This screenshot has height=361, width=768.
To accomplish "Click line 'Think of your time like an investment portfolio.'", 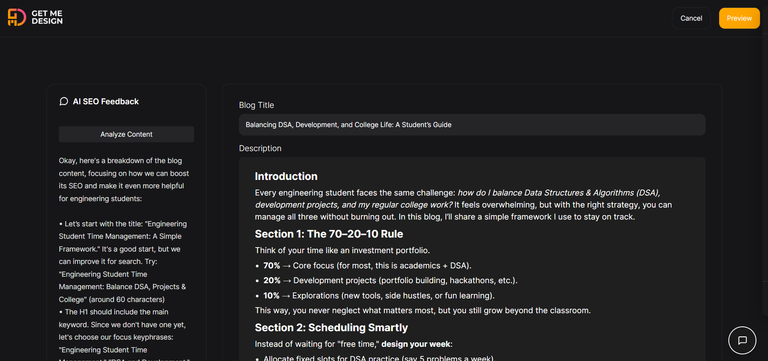I will click(342, 251).
